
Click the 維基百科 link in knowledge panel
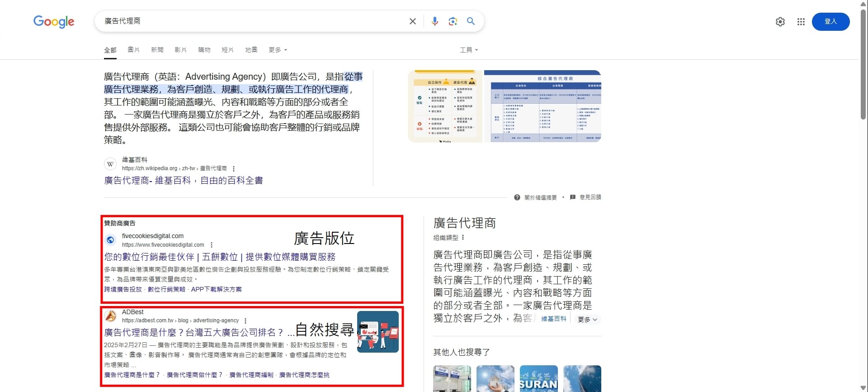pos(554,319)
